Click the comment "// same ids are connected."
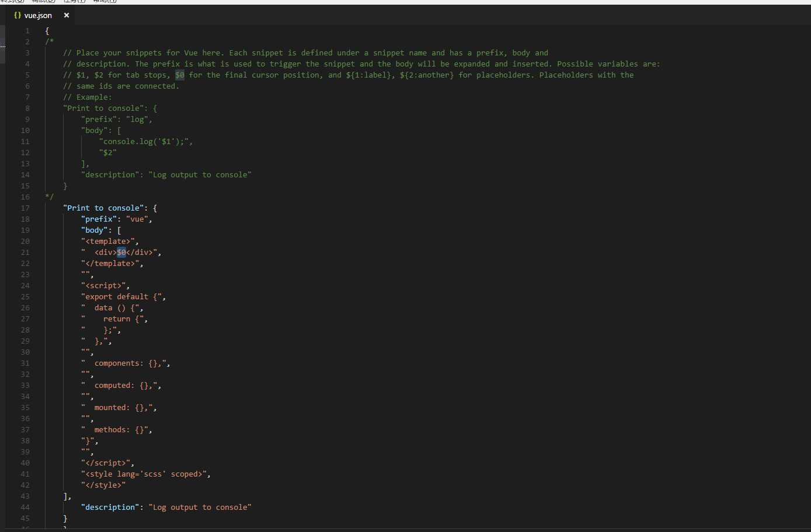Image resolution: width=811 pixels, height=532 pixels. click(x=121, y=86)
